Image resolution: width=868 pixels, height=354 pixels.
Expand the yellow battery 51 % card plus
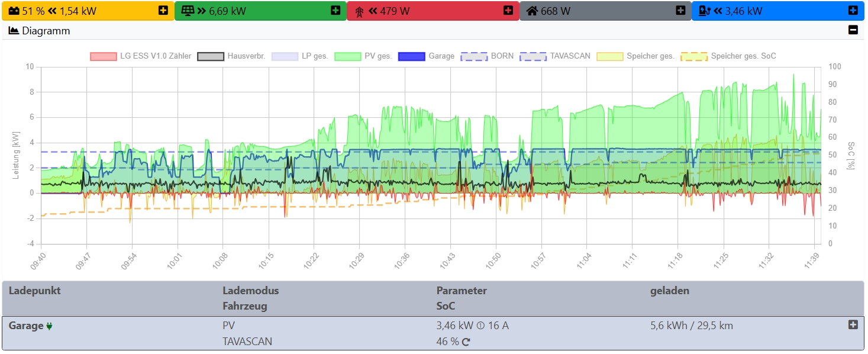coord(163,10)
